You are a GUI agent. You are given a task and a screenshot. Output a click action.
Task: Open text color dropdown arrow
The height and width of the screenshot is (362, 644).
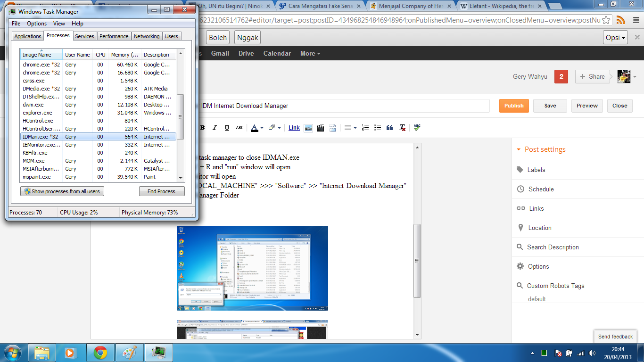262,128
